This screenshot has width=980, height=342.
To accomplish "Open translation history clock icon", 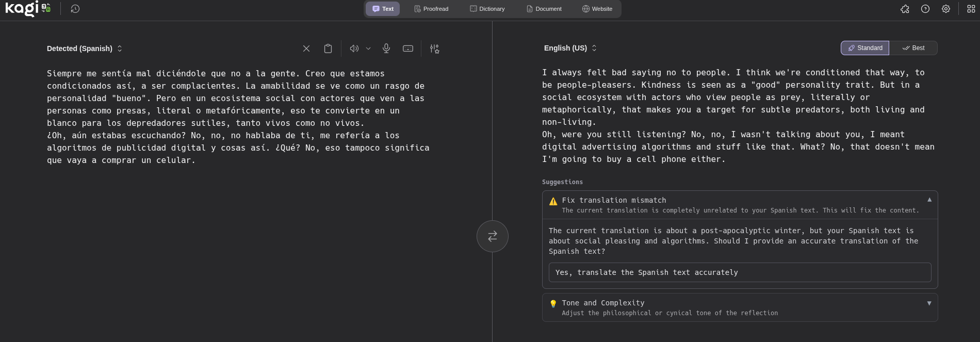I will 75,9.
